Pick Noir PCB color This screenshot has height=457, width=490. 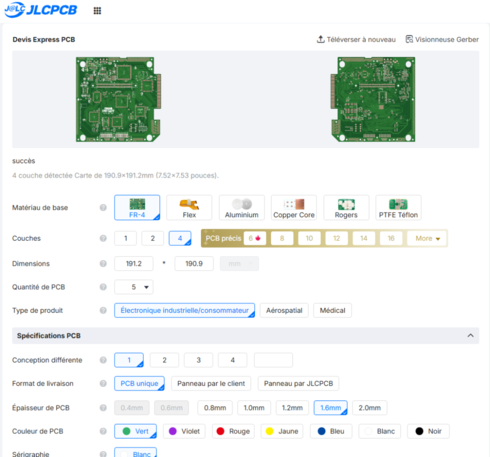click(x=428, y=431)
